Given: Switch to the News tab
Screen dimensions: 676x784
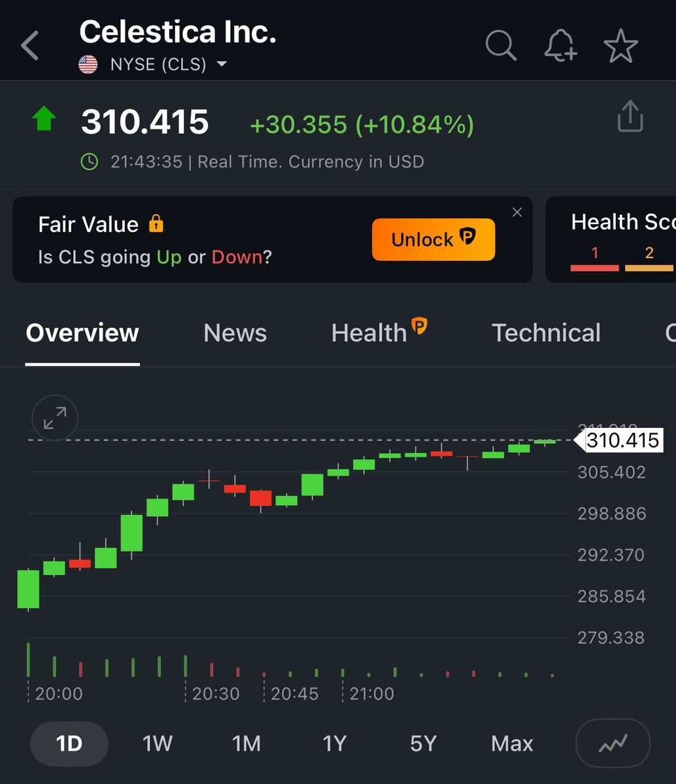Looking at the screenshot, I should tap(235, 333).
